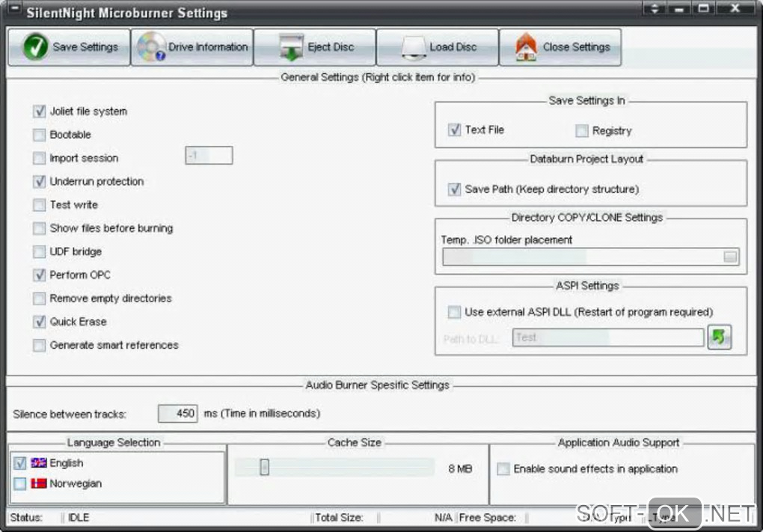This screenshot has width=763, height=532.
Task: Enable the Bootable checkbox
Action: [39, 135]
